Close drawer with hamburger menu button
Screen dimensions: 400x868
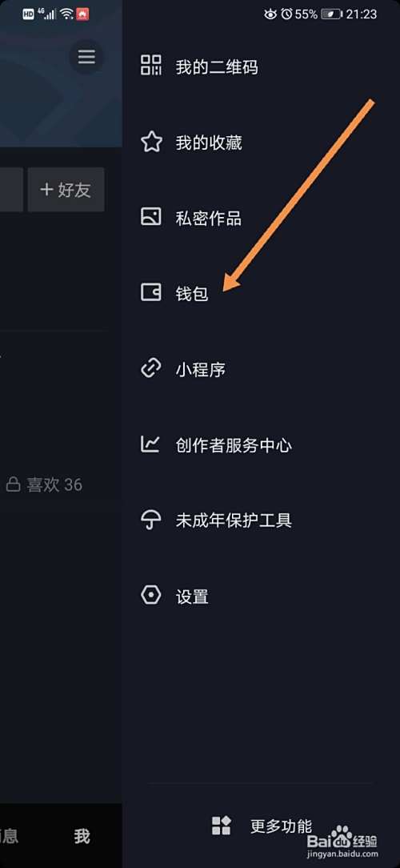coord(86,57)
